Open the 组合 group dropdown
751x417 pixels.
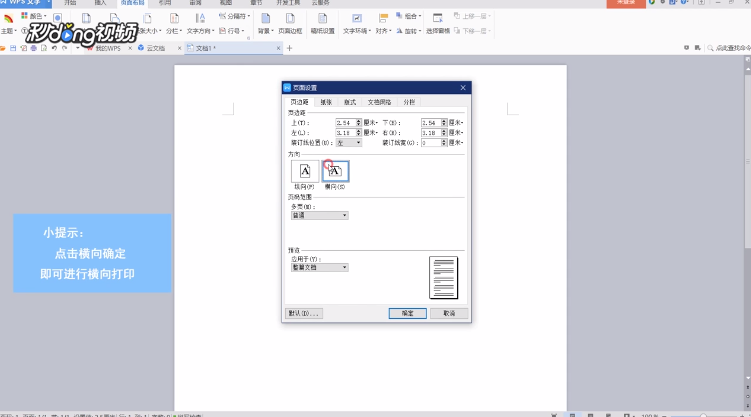coord(409,16)
